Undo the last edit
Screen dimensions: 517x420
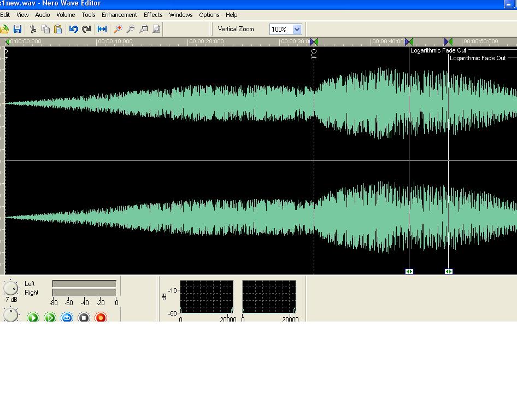tap(74, 29)
